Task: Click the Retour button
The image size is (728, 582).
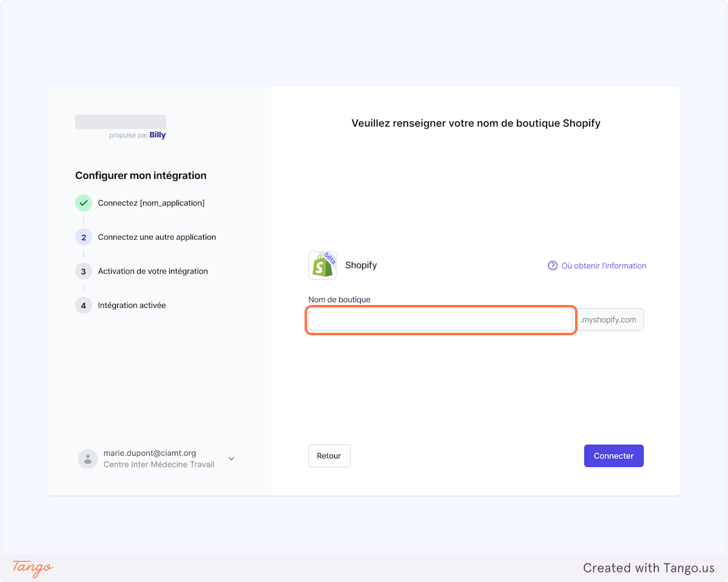Action: pos(329,456)
